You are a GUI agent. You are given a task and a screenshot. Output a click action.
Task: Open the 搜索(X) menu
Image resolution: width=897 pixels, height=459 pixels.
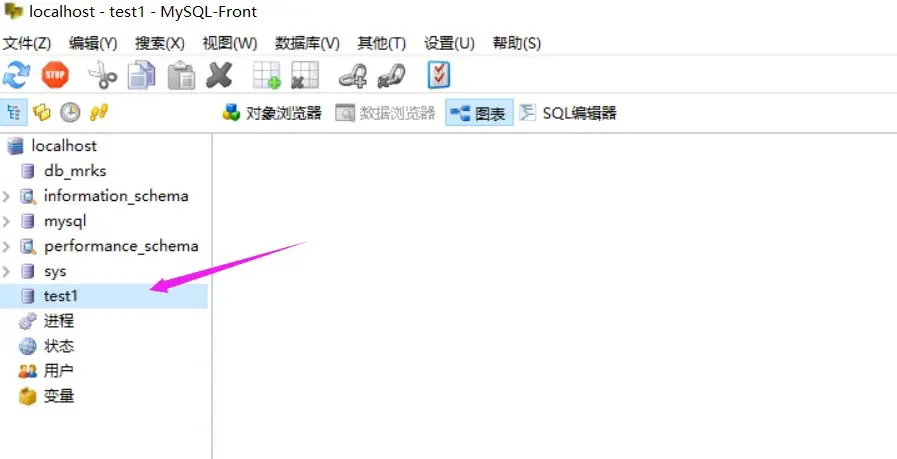[x=160, y=43]
